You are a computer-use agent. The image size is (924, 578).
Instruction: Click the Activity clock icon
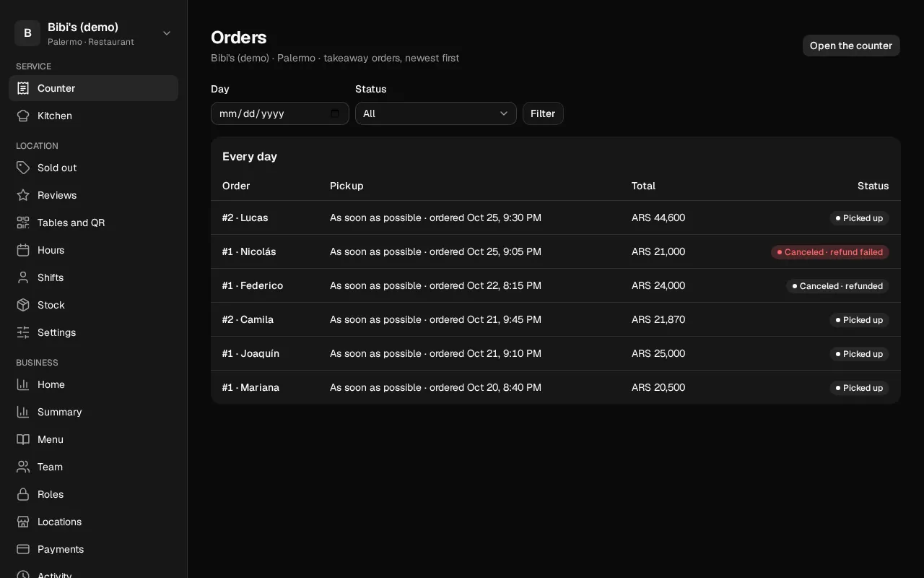23,575
